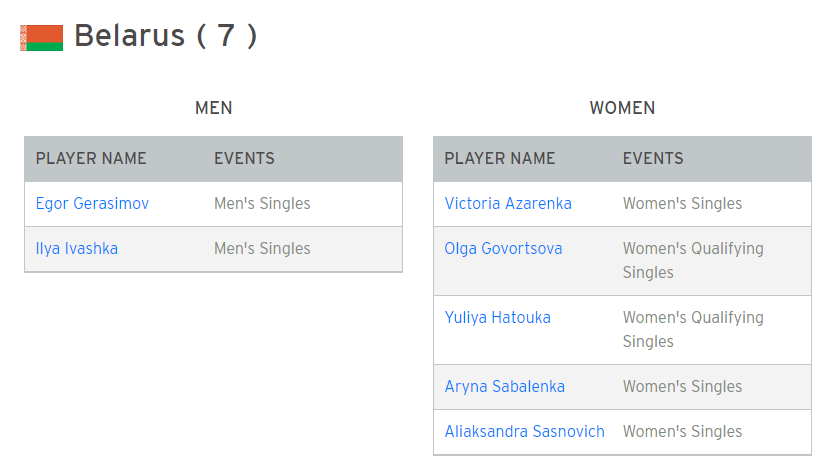
Task: Select the Aliaksandra Sasnovich link
Action: click(524, 431)
